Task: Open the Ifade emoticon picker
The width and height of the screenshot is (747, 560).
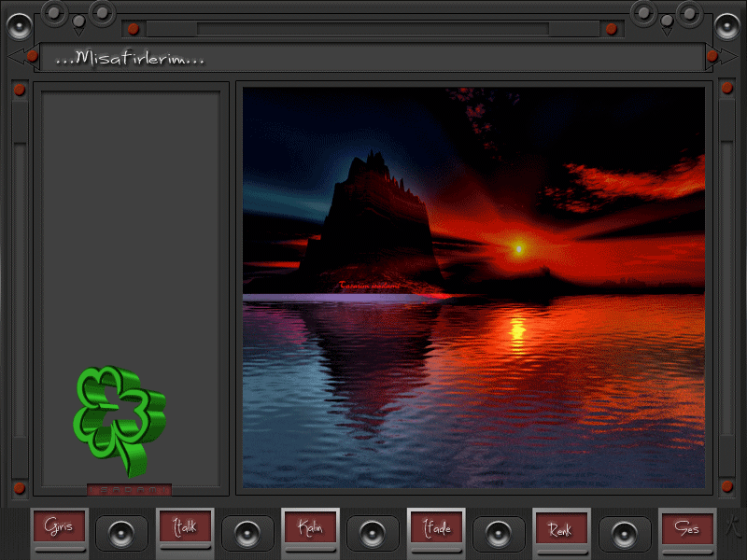Action: 436,528
